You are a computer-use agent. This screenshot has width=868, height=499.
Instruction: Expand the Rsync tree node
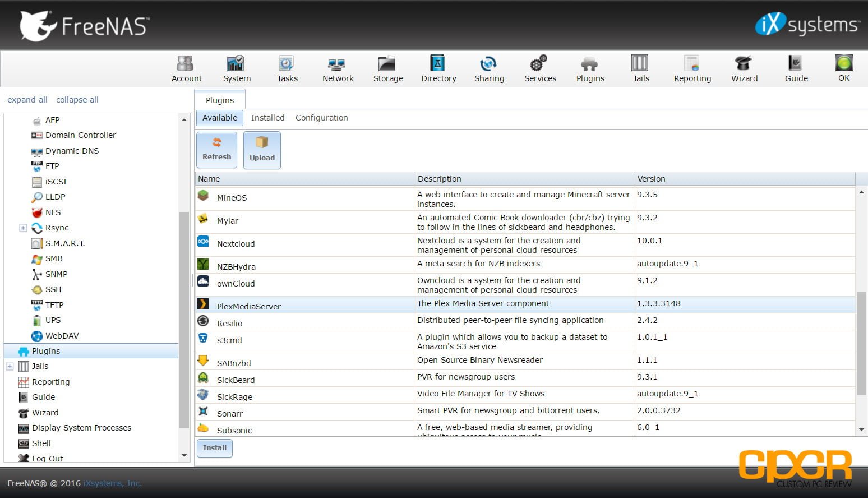(x=23, y=228)
